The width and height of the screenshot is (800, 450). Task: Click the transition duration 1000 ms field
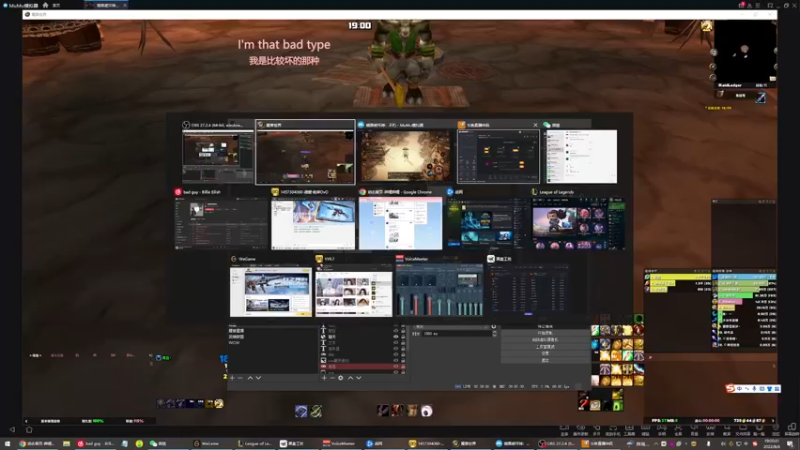[457, 334]
